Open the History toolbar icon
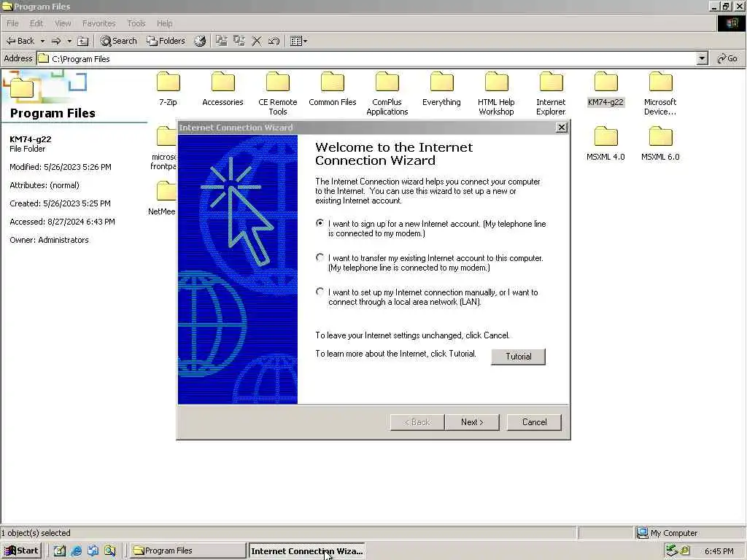This screenshot has height=560, width=747. click(200, 41)
